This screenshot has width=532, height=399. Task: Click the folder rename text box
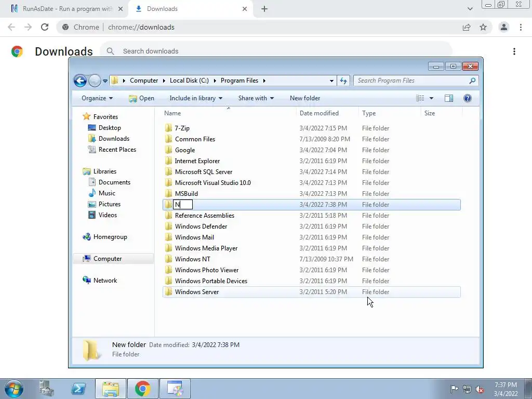point(183,205)
